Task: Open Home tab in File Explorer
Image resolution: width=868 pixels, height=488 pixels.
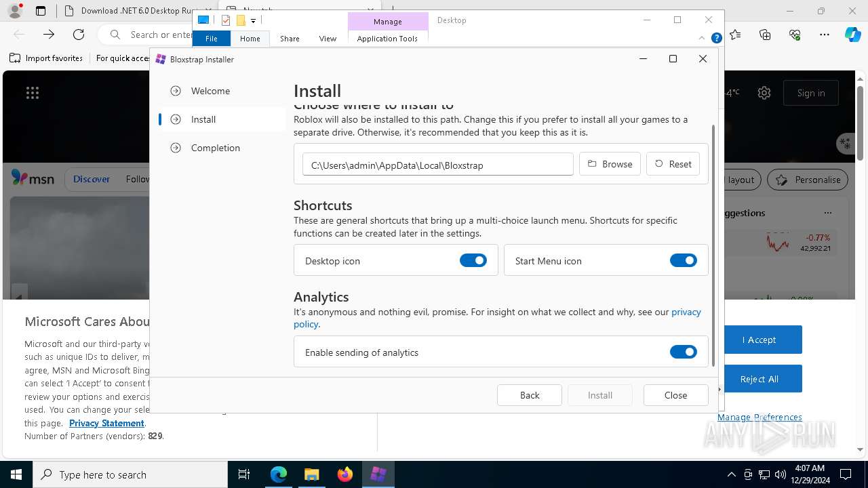Action: click(x=250, y=39)
